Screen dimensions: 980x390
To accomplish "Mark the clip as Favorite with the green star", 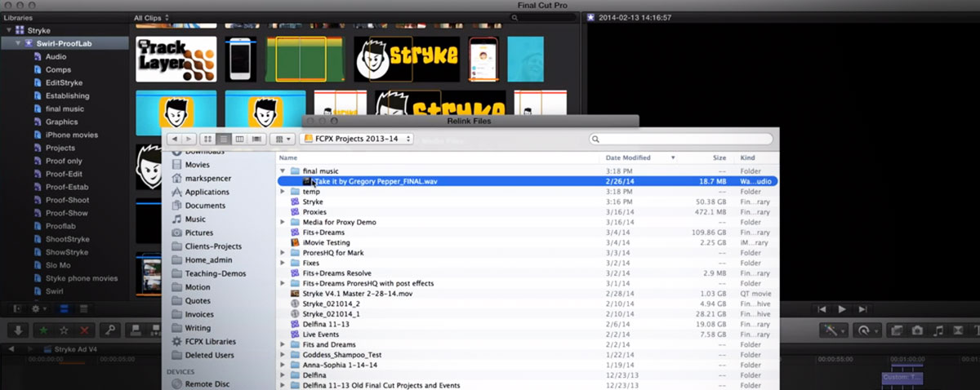I will point(42,330).
